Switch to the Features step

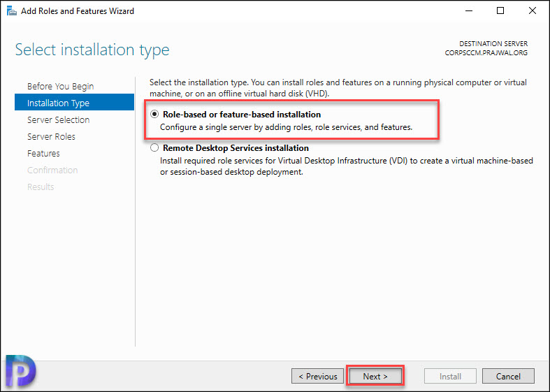click(43, 154)
